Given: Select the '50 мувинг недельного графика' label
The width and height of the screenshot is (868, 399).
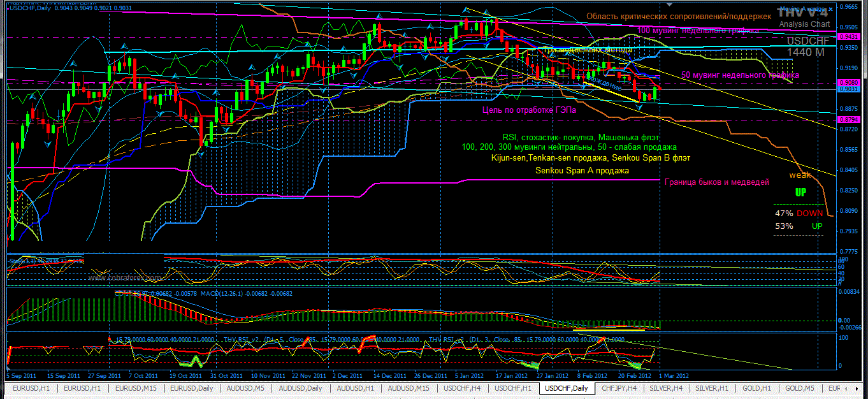Looking at the screenshot, I should pyautogui.click(x=740, y=75).
